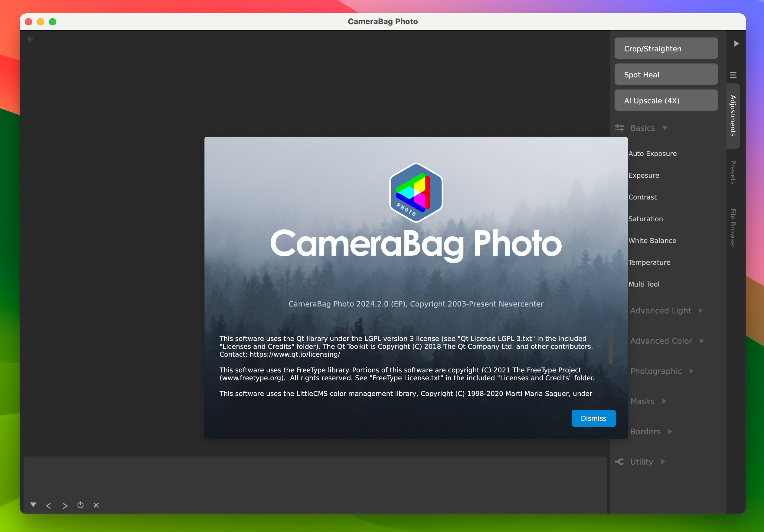This screenshot has width=764, height=532.
Task: Open the Borders section
Action: (x=646, y=432)
